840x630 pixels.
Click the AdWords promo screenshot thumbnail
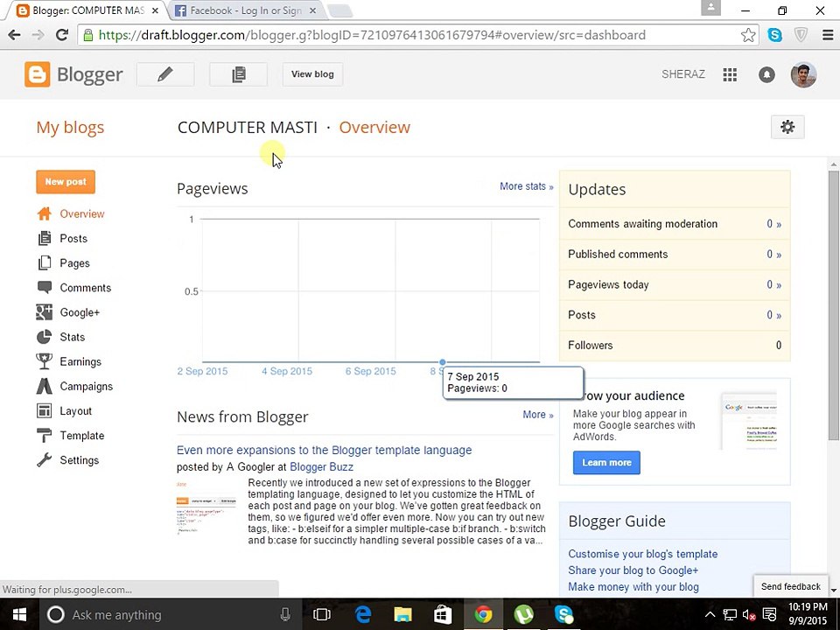point(749,421)
